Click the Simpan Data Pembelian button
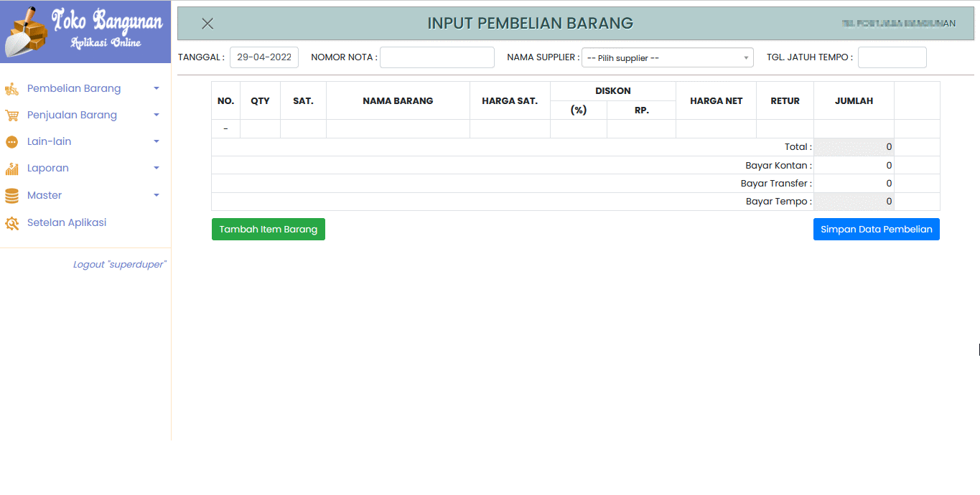Viewport: 980px width, 495px height. 876,230
